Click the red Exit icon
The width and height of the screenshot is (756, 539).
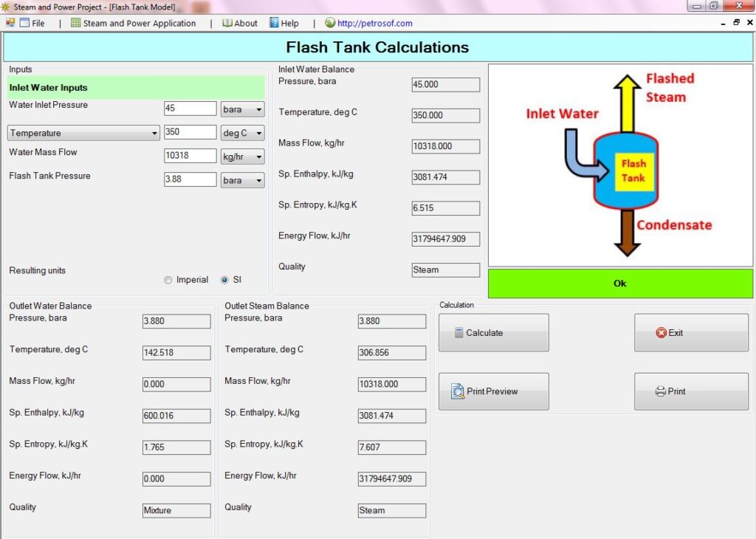coord(663,332)
